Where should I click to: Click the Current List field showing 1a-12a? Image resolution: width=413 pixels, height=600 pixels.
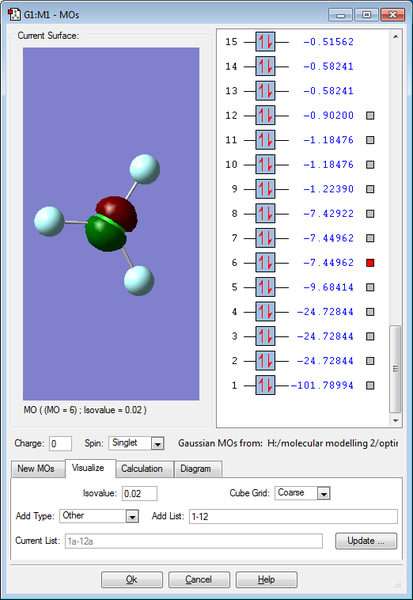[194, 541]
